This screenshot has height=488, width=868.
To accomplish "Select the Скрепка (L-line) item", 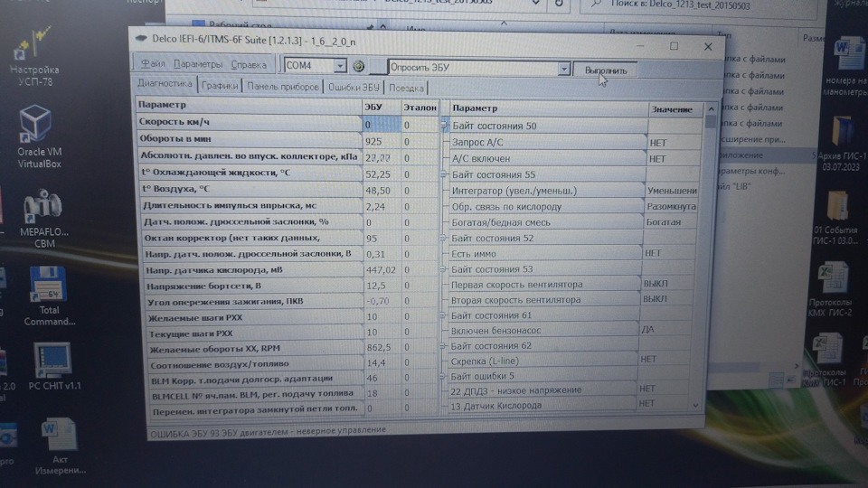I will pyautogui.click(x=542, y=361).
